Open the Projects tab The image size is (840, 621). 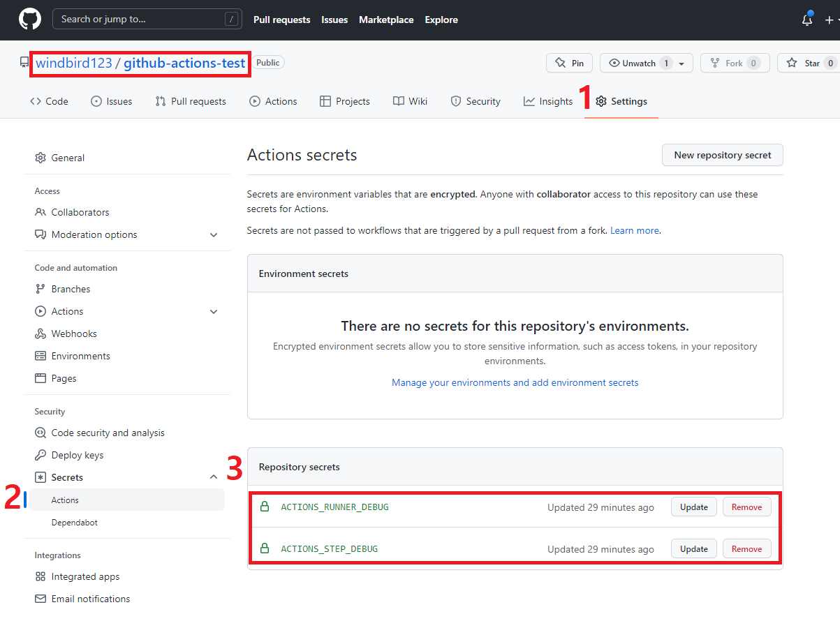(x=345, y=101)
